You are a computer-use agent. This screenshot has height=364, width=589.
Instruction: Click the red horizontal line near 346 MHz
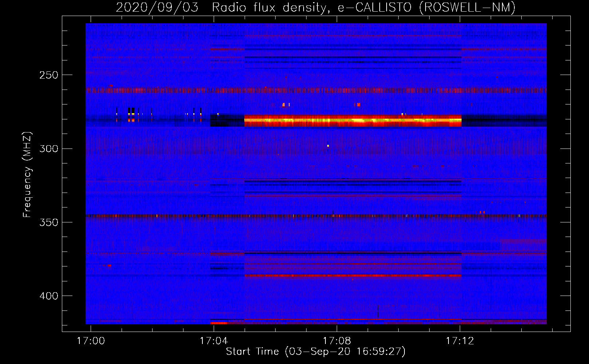pyautogui.click(x=316, y=216)
